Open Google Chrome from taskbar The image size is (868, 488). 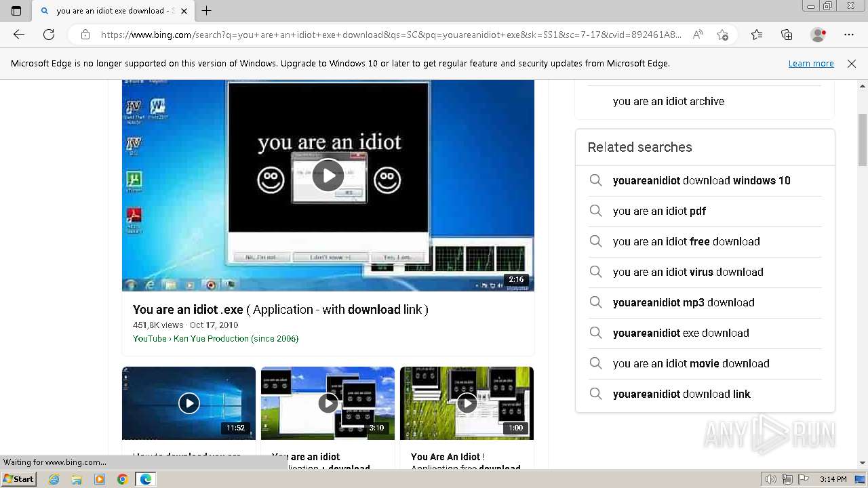point(123,479)
